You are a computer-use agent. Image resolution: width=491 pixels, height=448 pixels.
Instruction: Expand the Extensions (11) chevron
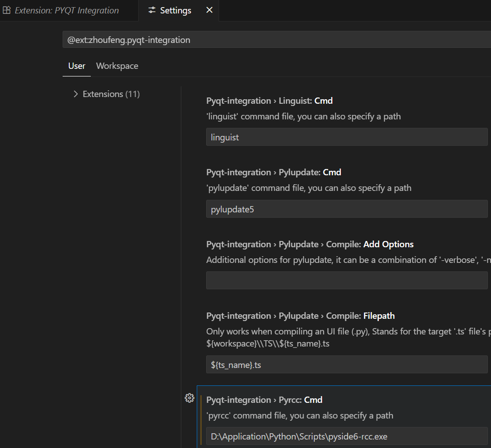pos(76,94)
